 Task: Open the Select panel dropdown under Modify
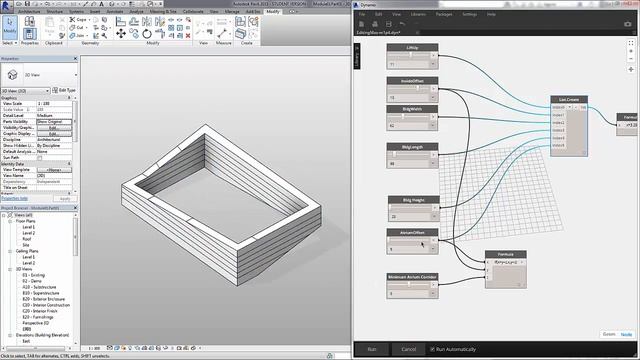10,43
